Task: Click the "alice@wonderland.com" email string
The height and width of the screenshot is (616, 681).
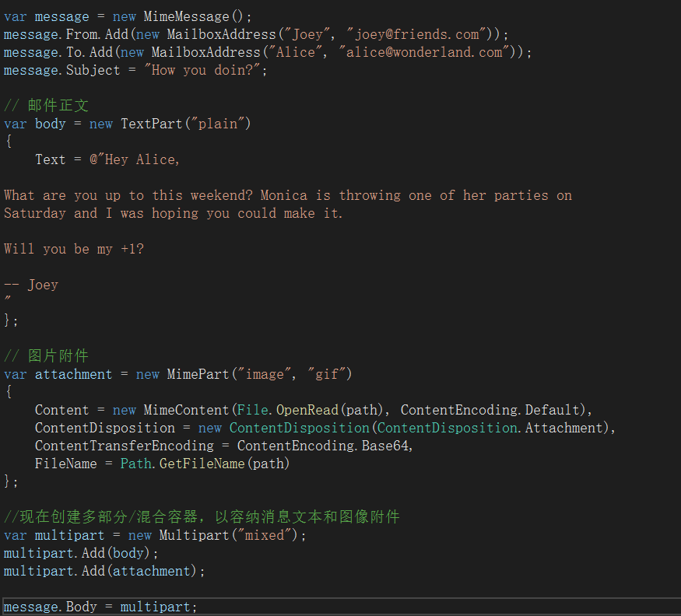Action: coord(430,52)
